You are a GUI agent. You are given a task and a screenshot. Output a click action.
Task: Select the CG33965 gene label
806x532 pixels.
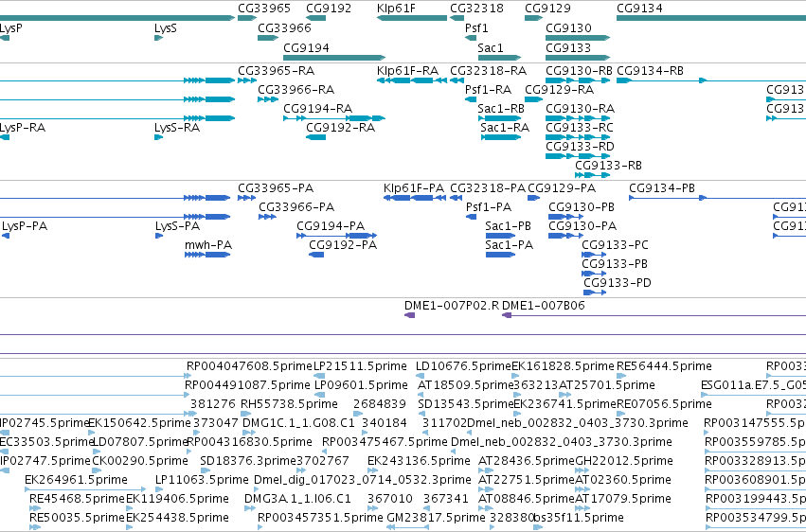[263, 9]
